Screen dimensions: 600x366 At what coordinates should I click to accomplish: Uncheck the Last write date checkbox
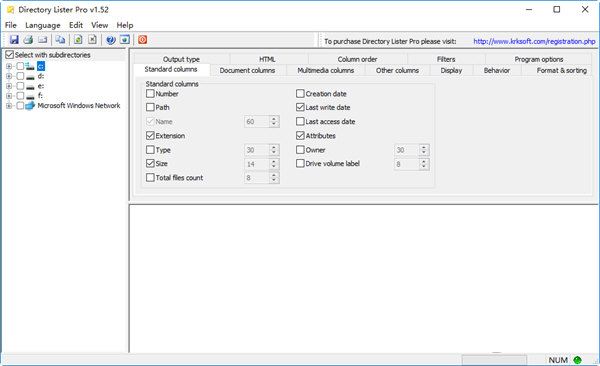[x=300, y=107]
